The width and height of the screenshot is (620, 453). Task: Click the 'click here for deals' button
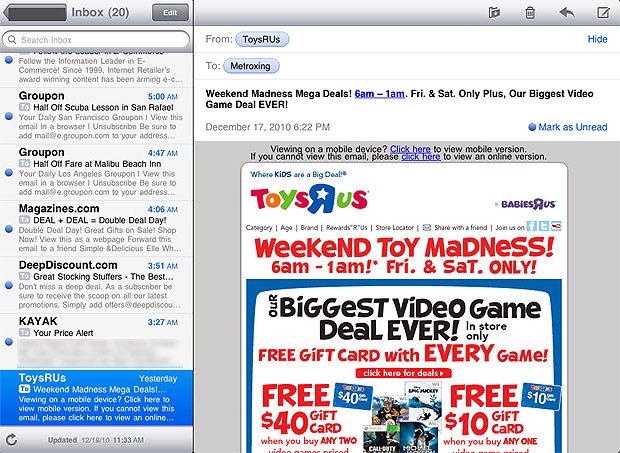point(403,373)
